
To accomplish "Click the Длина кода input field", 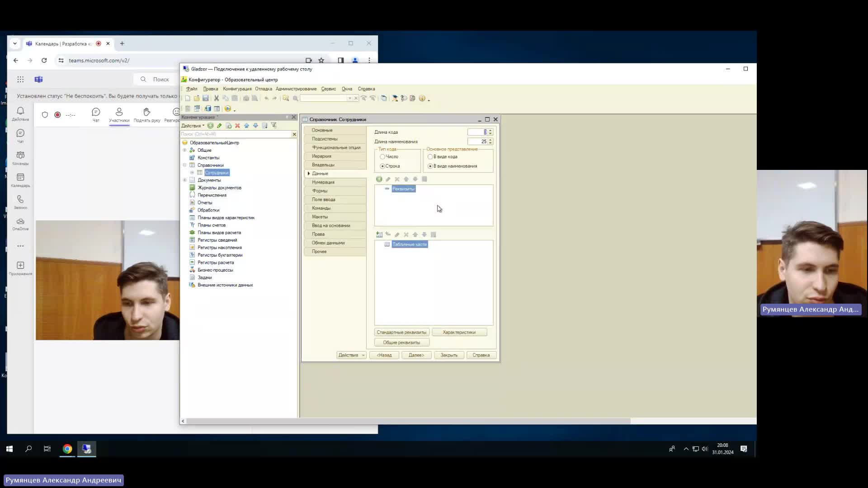I will pyautogui.click(x=477, y=132).
